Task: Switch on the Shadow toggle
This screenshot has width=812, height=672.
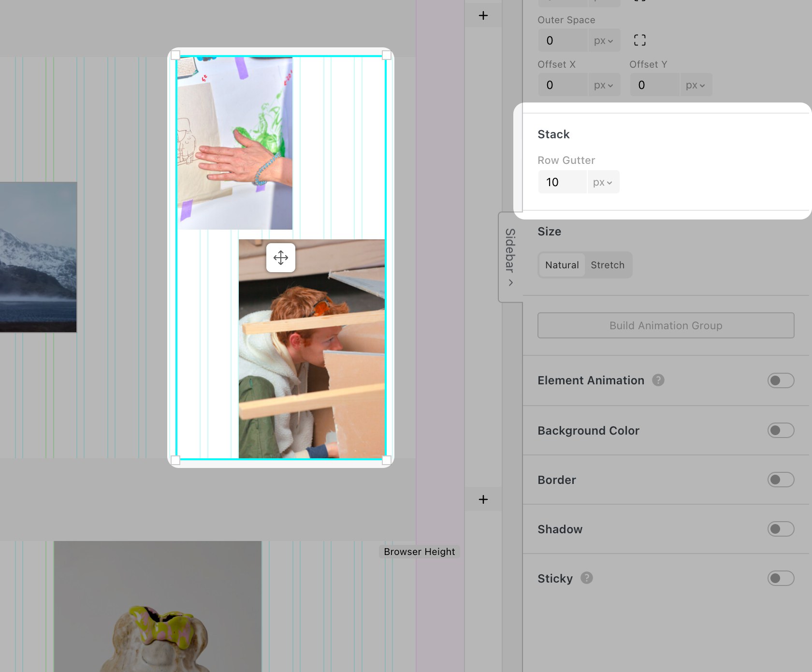Action: point(781,529)
